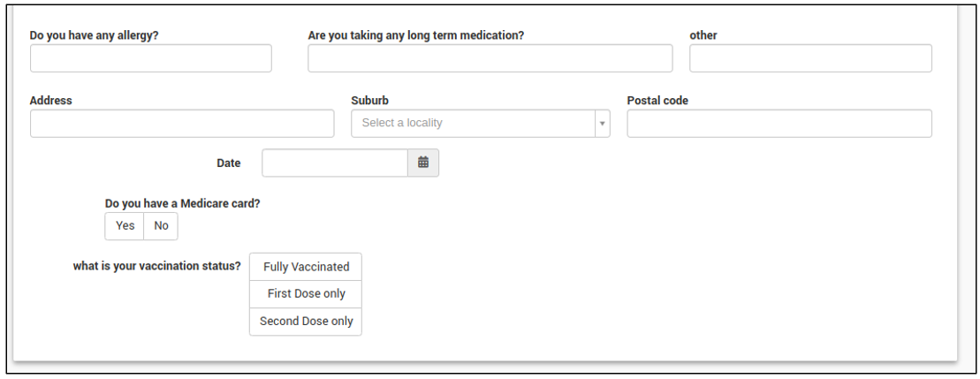
Task: Open the Select a locality combo box
Action: click(473, 124)
